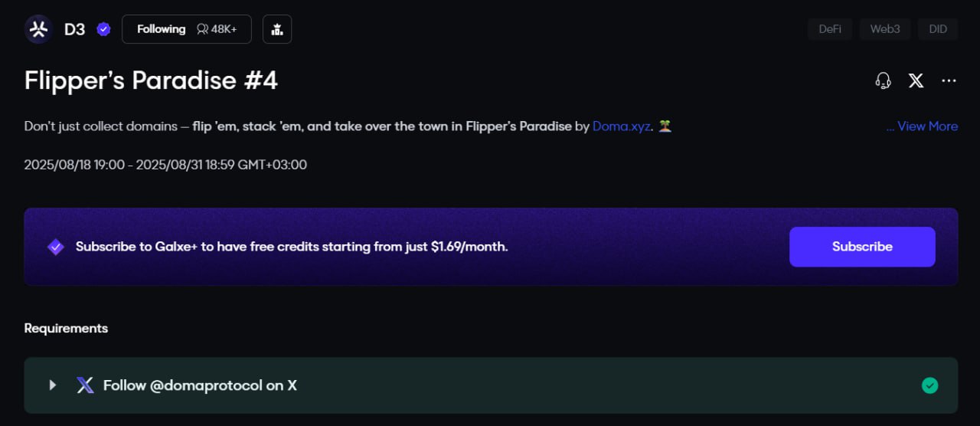Open support via the headset icon
Viewport: 980px width, 426px height.
pyautogui.click(x=883, y=80)
